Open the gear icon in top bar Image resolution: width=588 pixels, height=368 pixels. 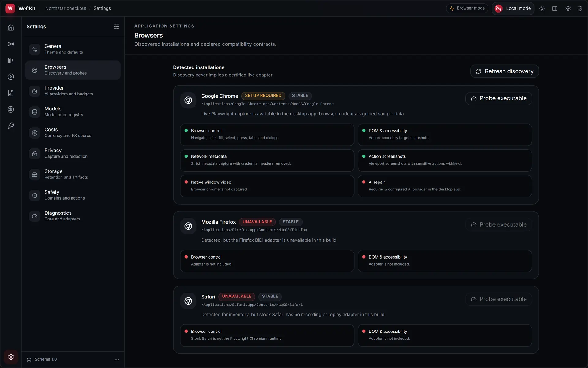(568, 9)
